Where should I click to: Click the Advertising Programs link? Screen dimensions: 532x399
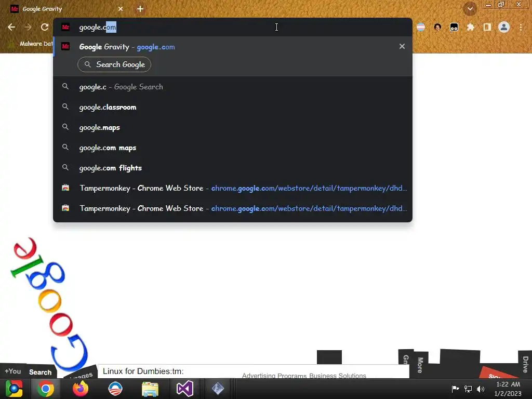point(275,376)
